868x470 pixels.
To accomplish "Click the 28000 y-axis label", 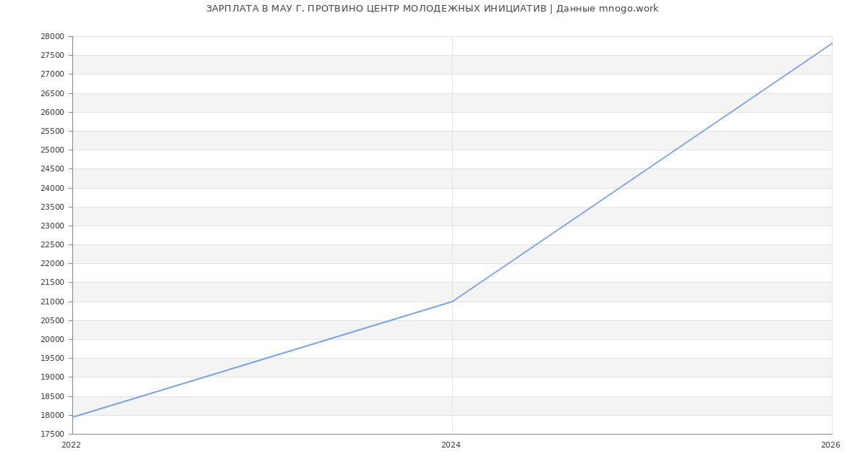I will pyautogui.click(x=52, y=37).
